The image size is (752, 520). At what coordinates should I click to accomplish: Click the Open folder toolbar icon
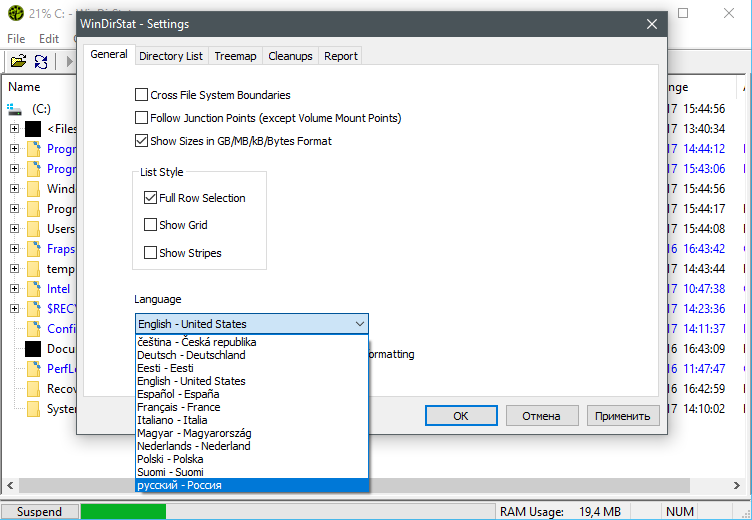18,62
